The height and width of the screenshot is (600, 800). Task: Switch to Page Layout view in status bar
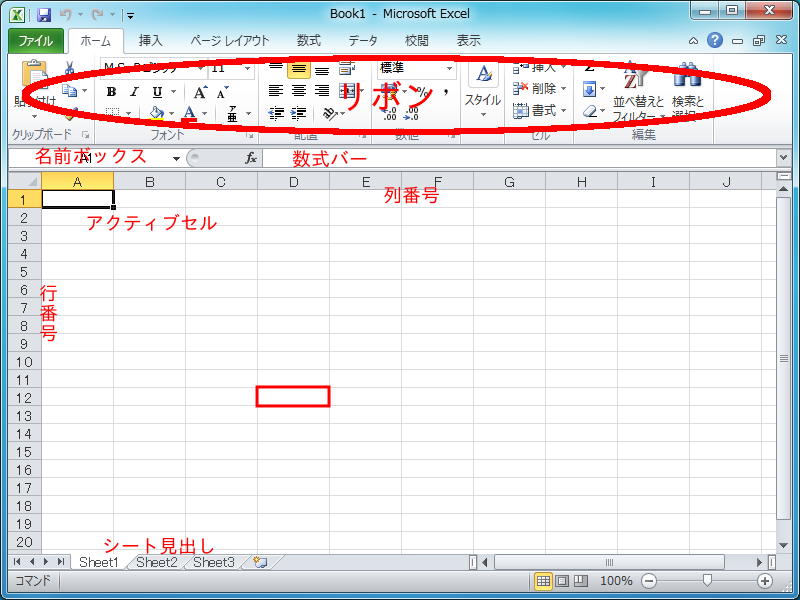click(x=562, y=581)
